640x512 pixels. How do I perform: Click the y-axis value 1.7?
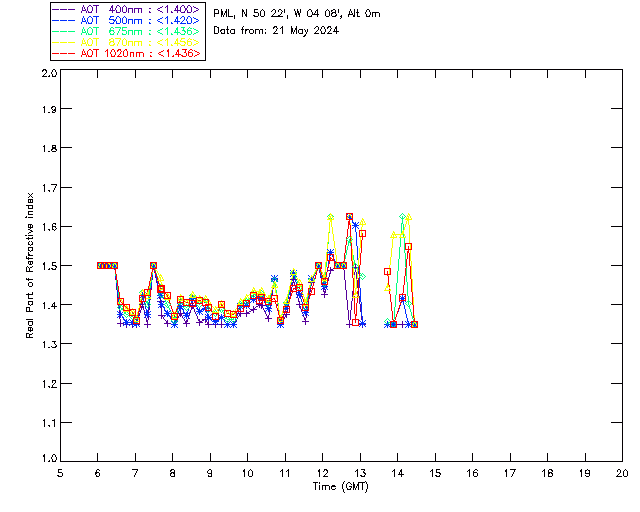[x=49, y=188]
